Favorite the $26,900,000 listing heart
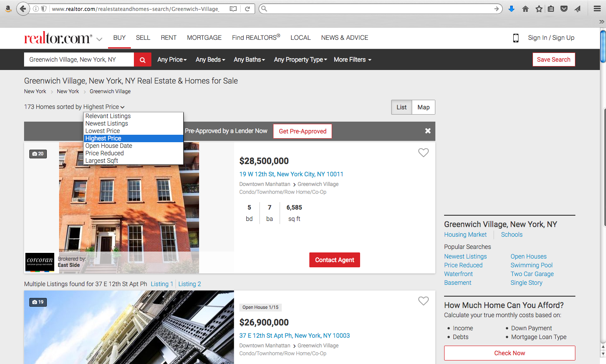Viewport: 606px width, 364px height. pyautogui.click(x=423, y=301)
